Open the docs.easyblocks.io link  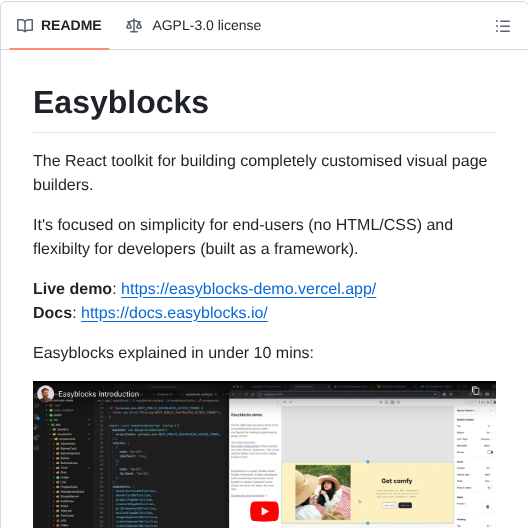click(174, 313)
